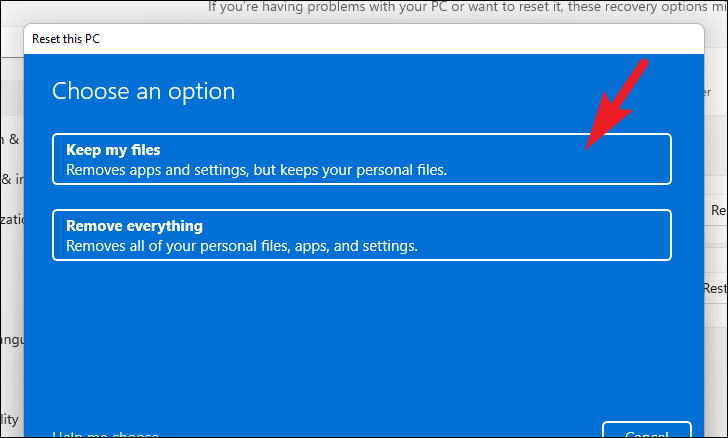Image resolution: width=728 pixels, height=438 pixels.
Task: Cancel the Reset this PC dialog
Action: [646, 431]
